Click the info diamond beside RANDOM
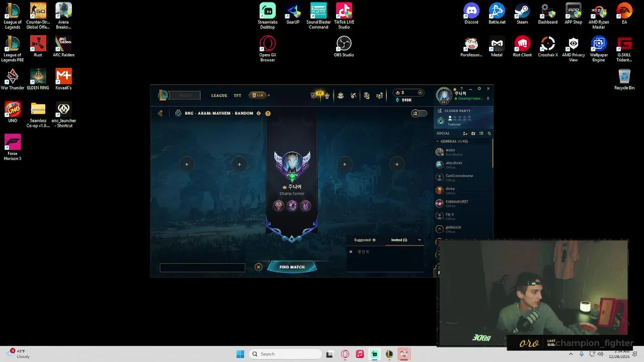Viewport: 644px width, 362px height. click(x=259, y=113)
